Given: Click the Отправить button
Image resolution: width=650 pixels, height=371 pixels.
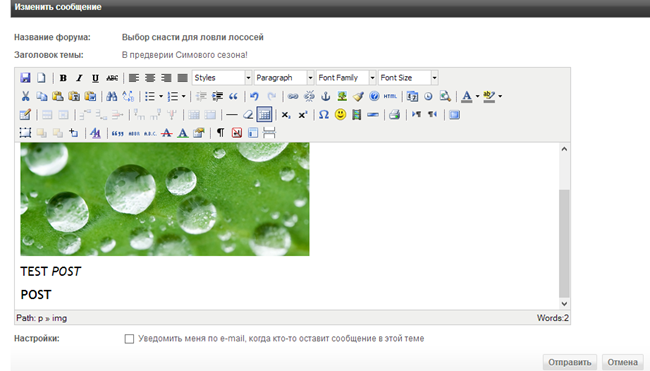Looking at the screenshot, I should [570, 362].
